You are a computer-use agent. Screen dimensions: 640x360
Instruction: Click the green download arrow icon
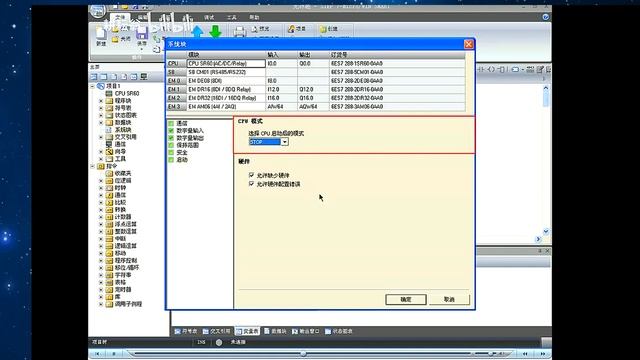coord(215,32)
